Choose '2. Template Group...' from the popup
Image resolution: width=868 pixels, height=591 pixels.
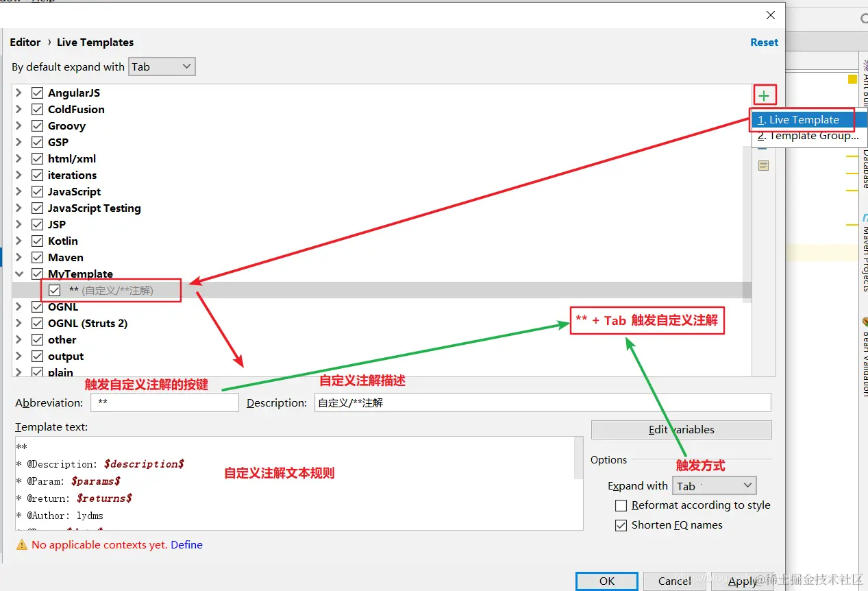808,136
